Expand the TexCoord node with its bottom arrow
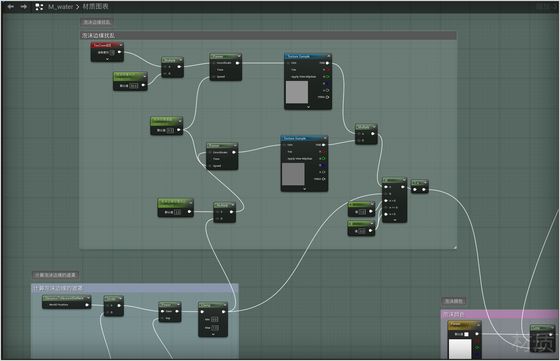 (x=107, y=59)
